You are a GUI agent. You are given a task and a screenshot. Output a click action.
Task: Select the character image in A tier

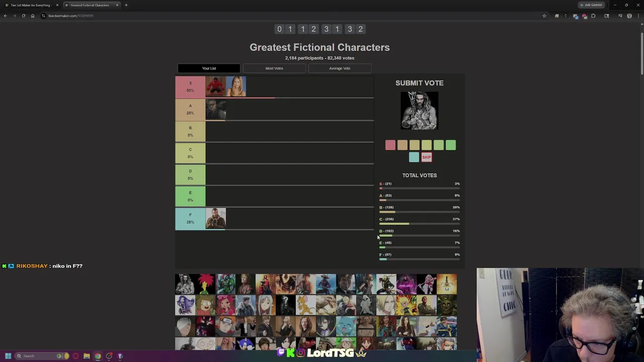215,109
